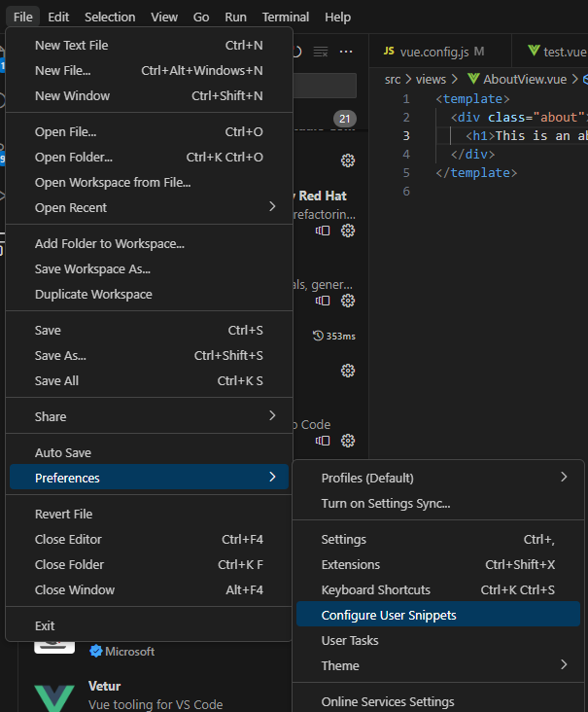Screen dimensions: 588x712
Task: Select Open Folder...
Action: (149, 158)
